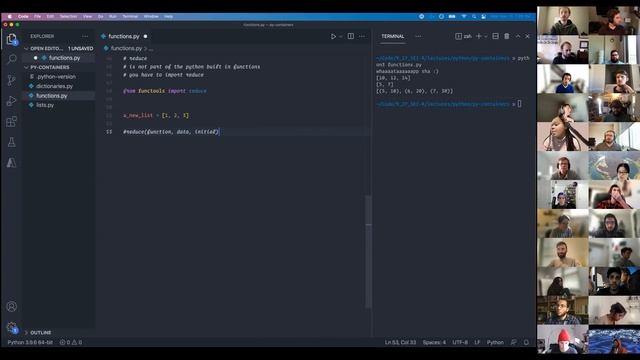Open the run button dropdown arrow

click(340, 36)
